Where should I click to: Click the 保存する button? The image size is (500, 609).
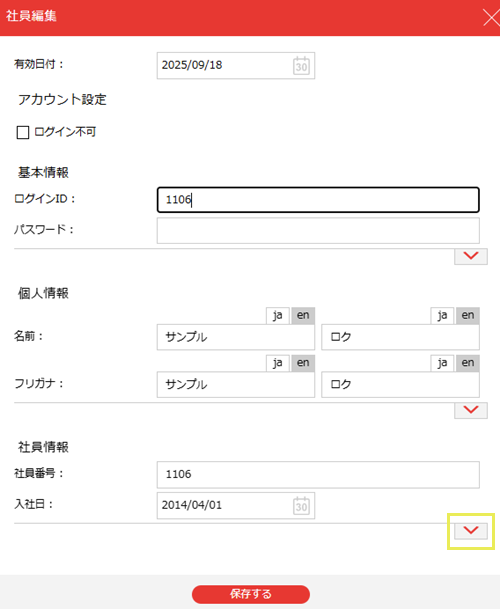coord(251,594)
